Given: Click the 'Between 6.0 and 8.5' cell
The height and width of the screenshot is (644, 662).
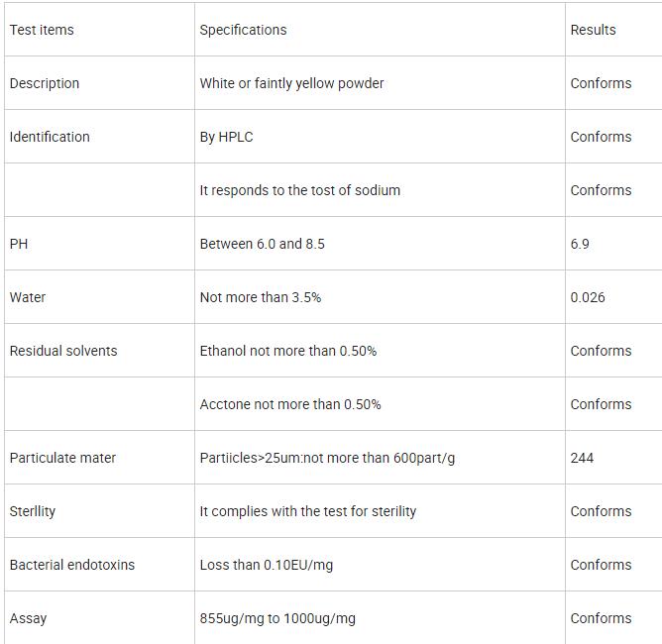Looking at the screenshot, I should coord(262,244).
